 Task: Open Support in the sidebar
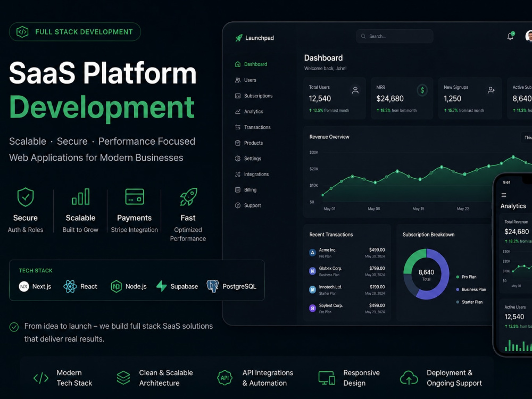click(248, 205)
